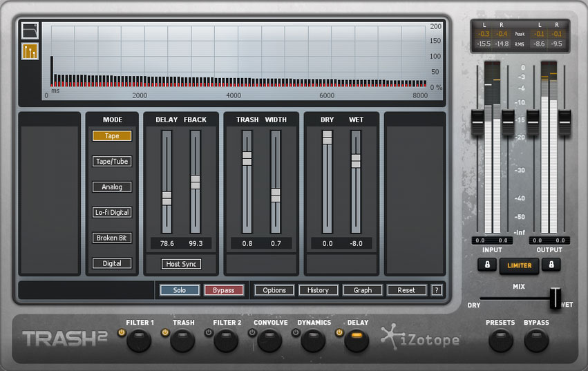This screenshot has width=588, height=371.
Task: Enable Host Sync for the delay
Action: [182, 264]
